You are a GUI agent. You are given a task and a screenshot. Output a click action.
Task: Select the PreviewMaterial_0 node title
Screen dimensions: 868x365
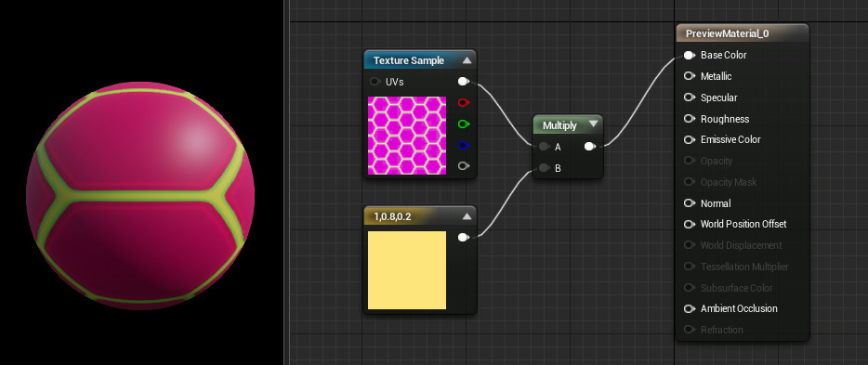tap(727, 33)
